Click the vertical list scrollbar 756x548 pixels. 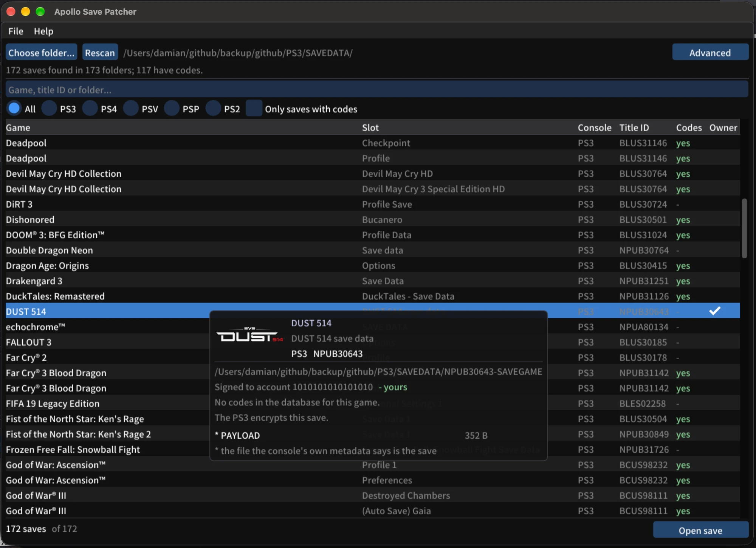[744, 228]
